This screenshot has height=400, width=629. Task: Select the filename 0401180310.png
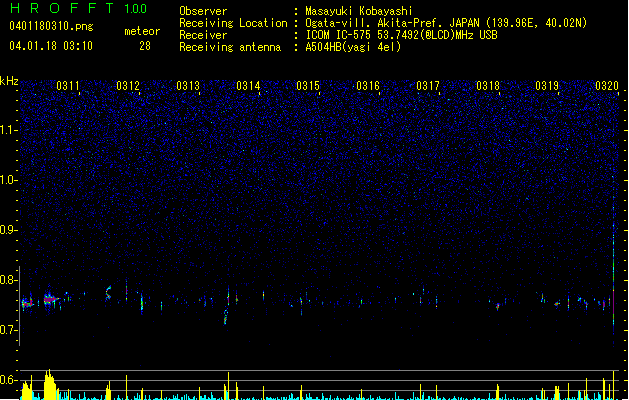[x=51, y=27]
